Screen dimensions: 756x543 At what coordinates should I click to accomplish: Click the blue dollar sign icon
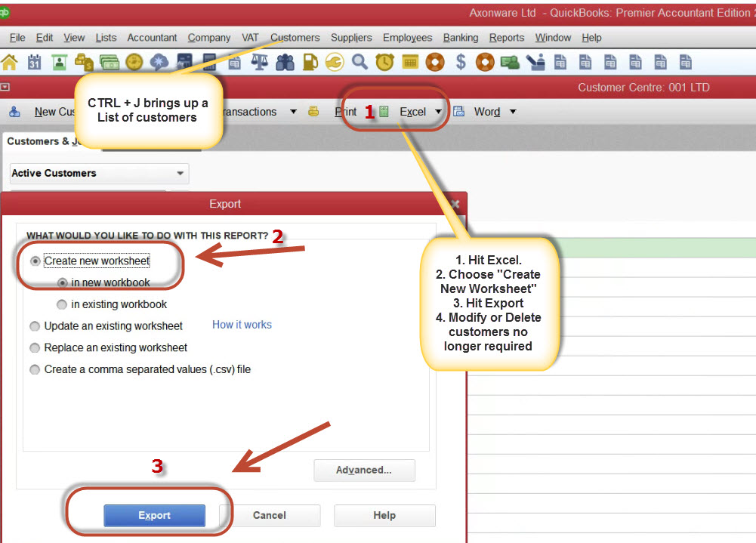[461, 62]
